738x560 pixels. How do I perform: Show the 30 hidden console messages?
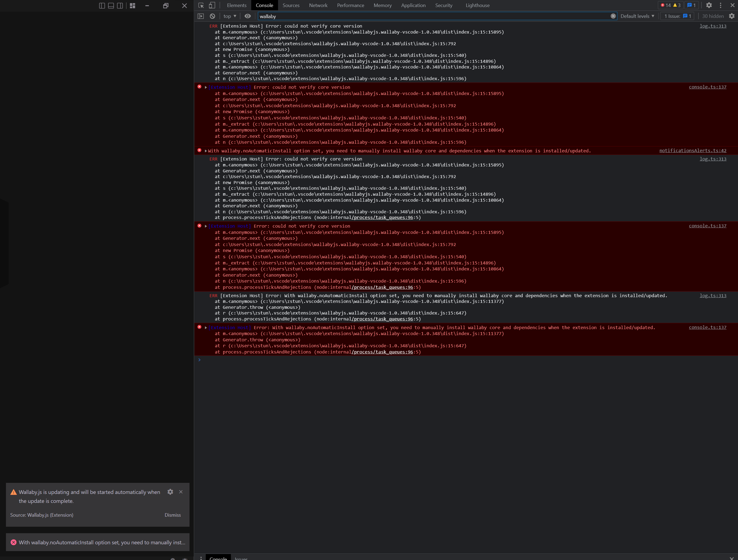(x=713, y=16)
